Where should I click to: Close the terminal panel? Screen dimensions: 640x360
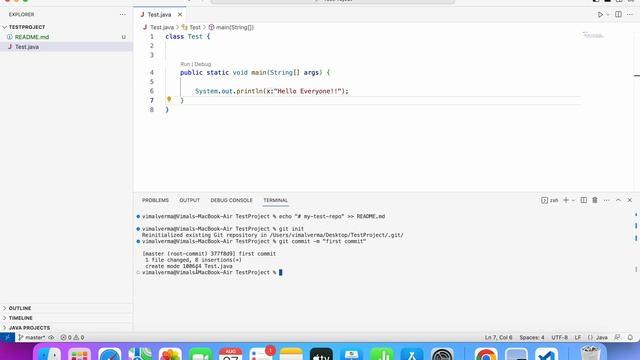[x=630, y=200]
